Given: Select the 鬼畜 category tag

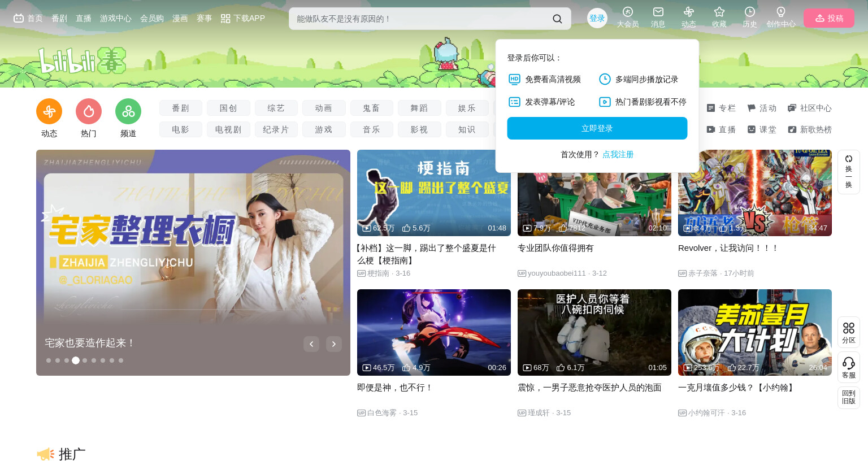Looking at the screenshot, I should tap(372, 108).
